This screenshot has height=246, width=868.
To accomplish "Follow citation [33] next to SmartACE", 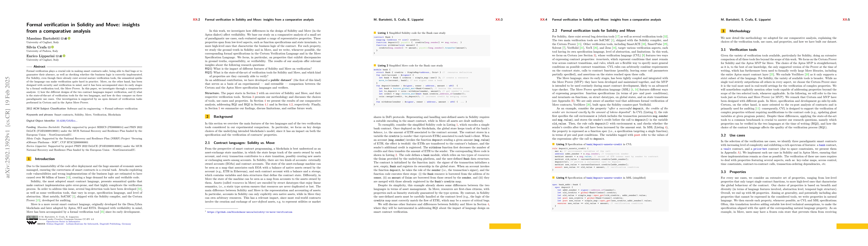I will click(x=644, y=44).
